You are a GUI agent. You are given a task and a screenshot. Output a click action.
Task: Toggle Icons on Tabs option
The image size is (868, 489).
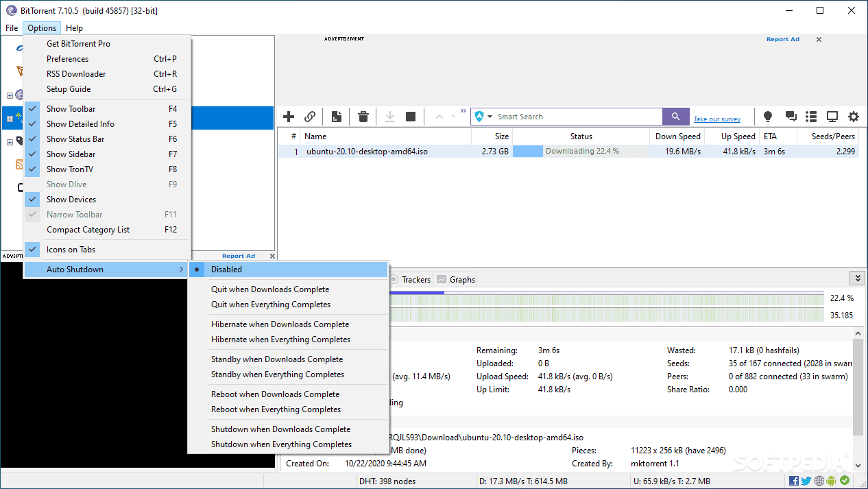coord(108,250)
